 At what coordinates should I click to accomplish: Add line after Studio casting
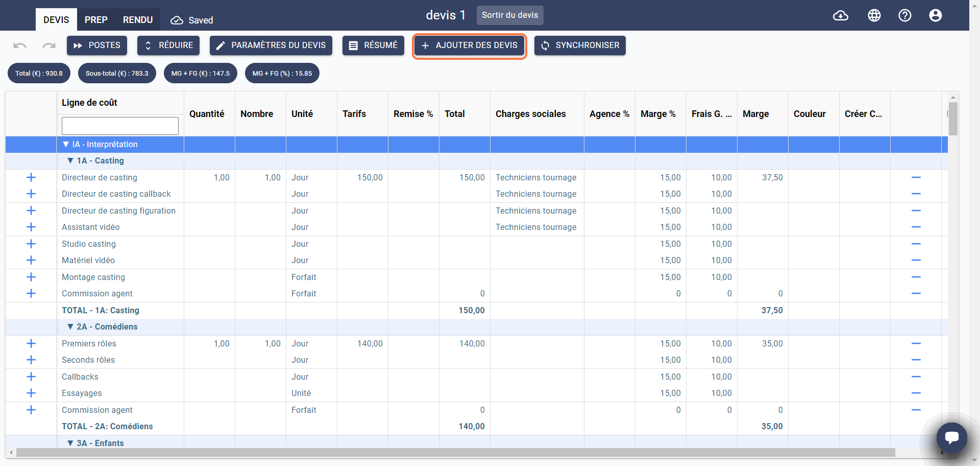tap(31, 244)
